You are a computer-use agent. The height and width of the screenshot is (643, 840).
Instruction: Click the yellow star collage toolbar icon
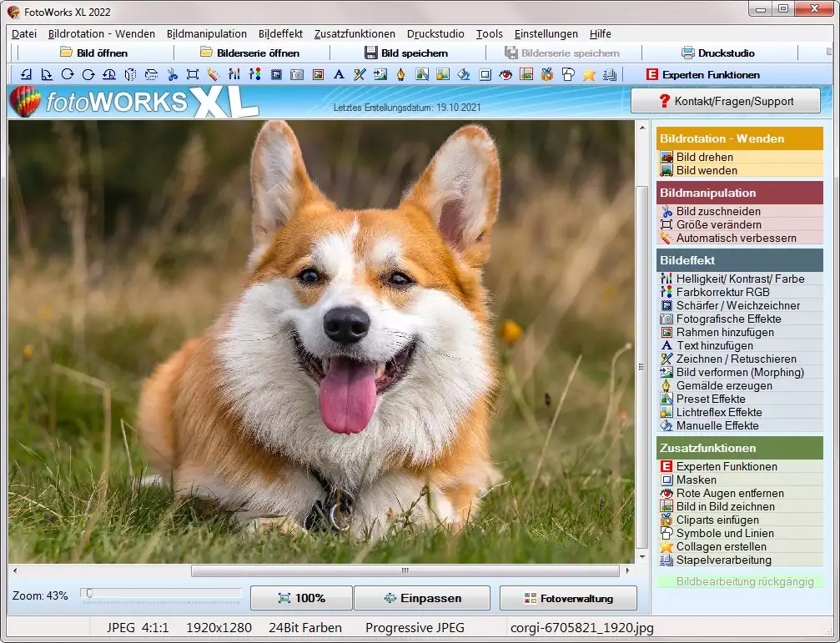[589, 75]
